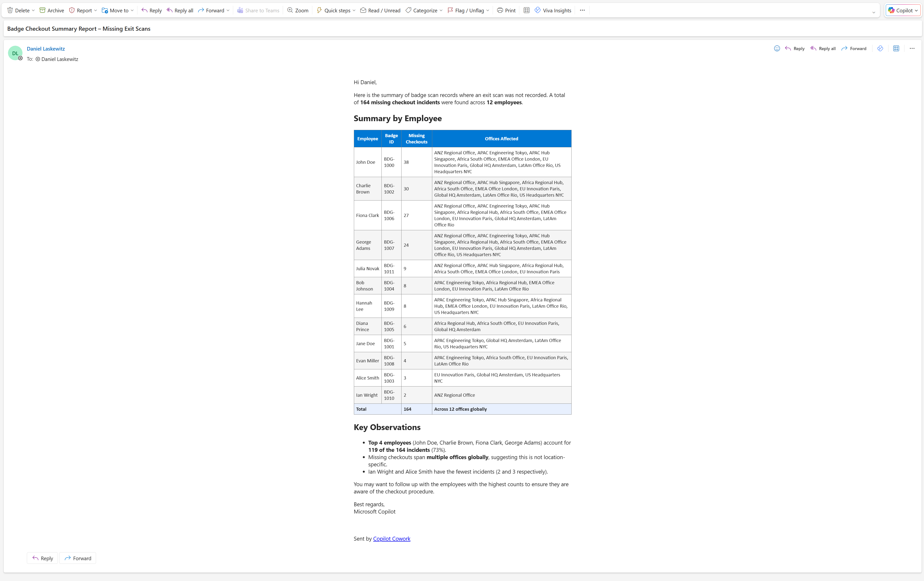The image size is (924, 581).
Task: Select the Quick steps tool
Action: click(x=333, y=10)
